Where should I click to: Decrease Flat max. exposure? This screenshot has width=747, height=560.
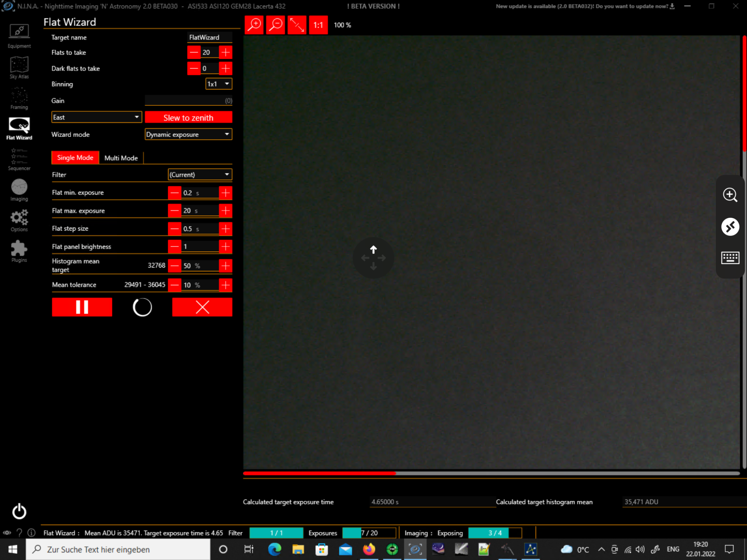[x=175, y=210]
